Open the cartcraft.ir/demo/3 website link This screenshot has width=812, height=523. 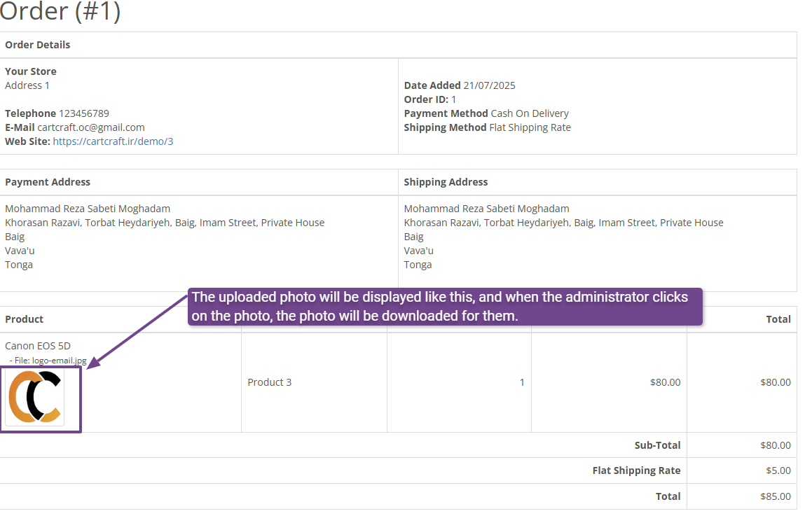(113, 141)
